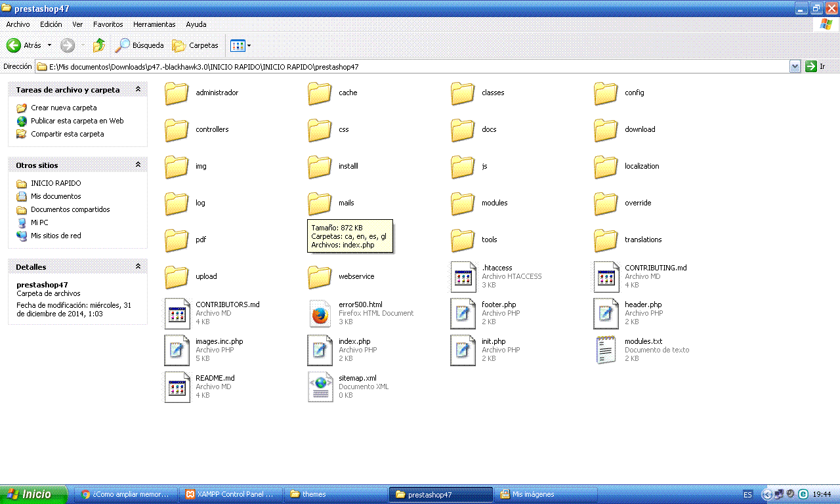Select the sitemap.xml document icon
Screen dimensions: 840x504
click(x=320, y=387)
